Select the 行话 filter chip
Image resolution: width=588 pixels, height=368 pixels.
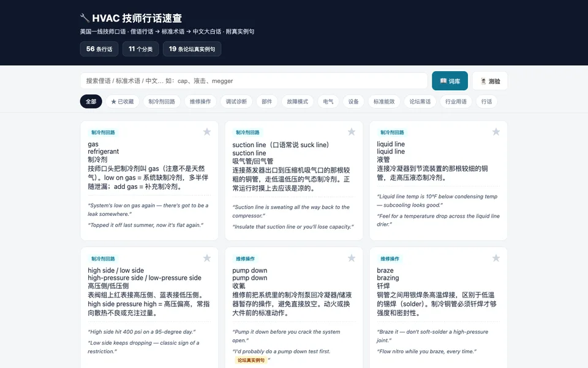(x=486, y=101)
